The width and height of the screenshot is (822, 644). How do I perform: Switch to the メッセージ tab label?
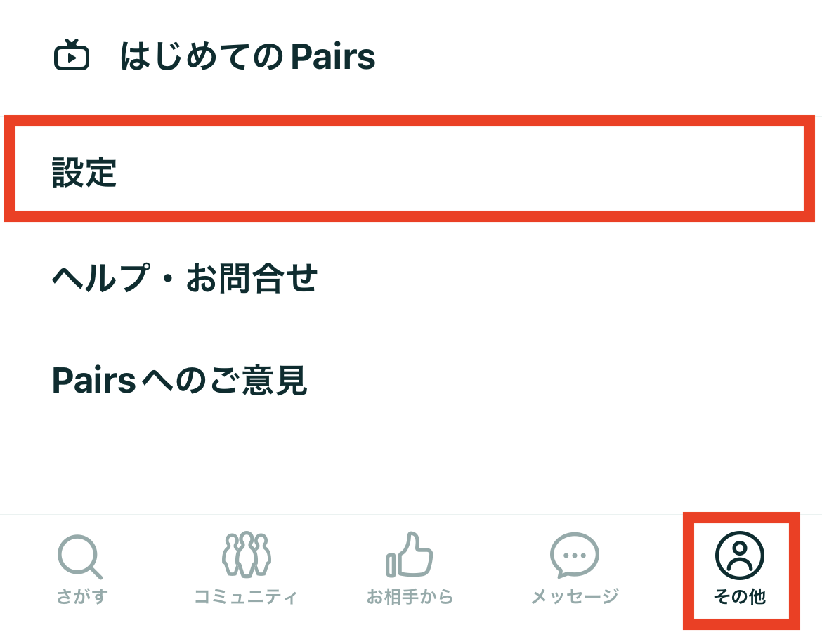[575, 596]
